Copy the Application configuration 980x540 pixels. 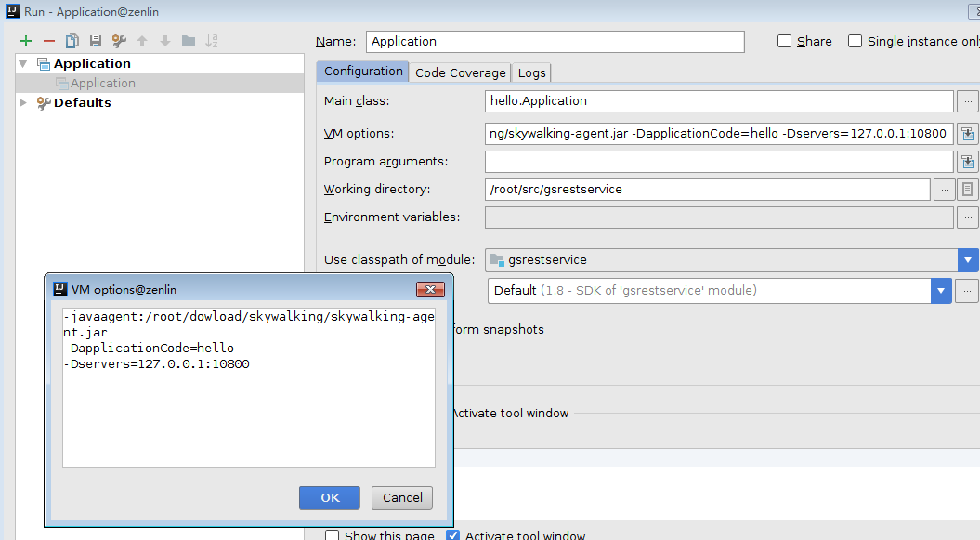pyautogui.click(x=72, y=41)
